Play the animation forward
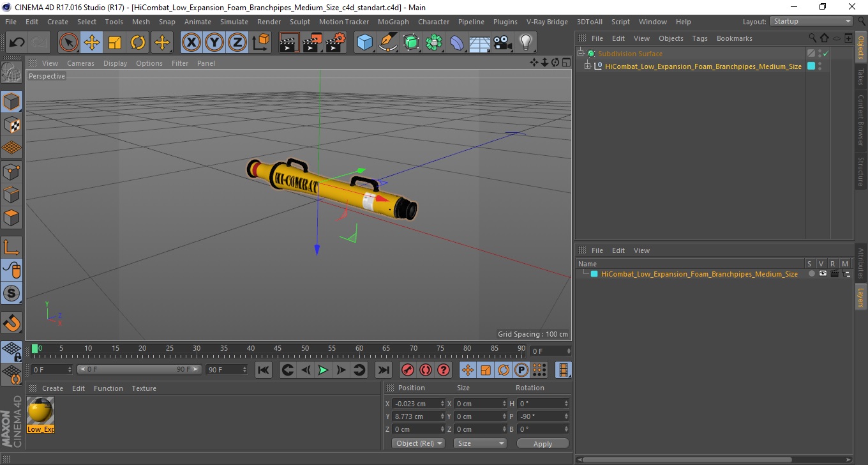Screen dimensions: 868x465 click(324, 370)
